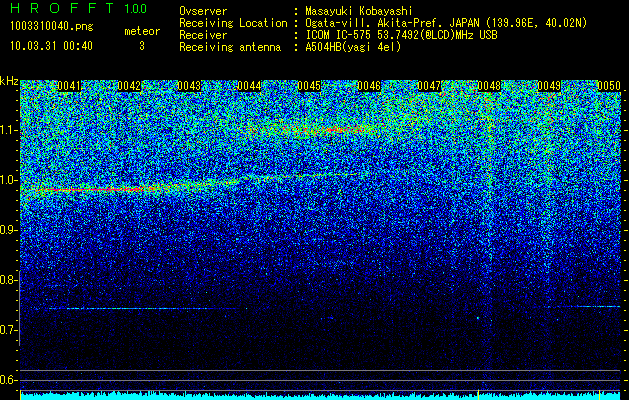The height and width of the screenshot is (400, 629).
Task: Click the Receiver field label
Action: (x=203, y=35)
